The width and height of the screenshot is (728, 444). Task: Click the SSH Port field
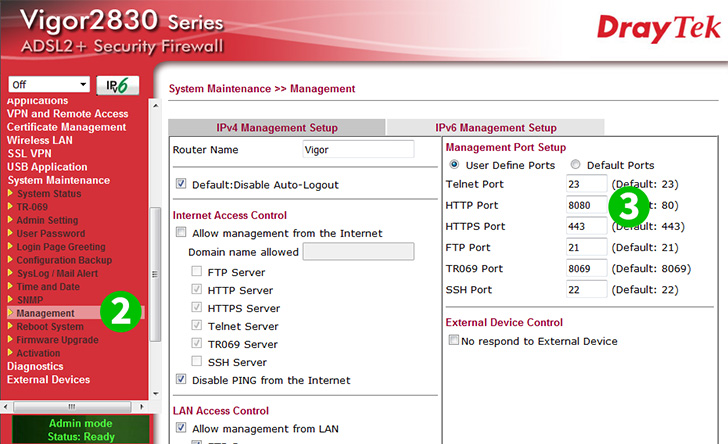pos(586,289)
